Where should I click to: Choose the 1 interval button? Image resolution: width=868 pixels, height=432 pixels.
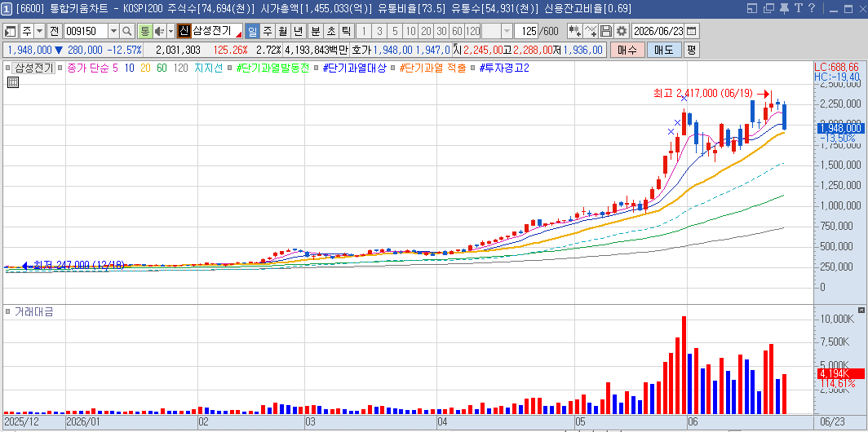coord(364,31)
